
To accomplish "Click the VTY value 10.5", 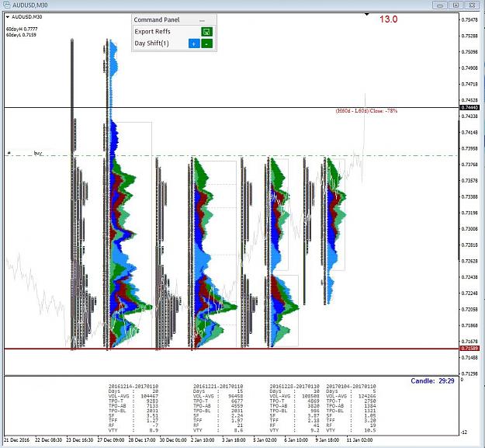I will point(370,430).
